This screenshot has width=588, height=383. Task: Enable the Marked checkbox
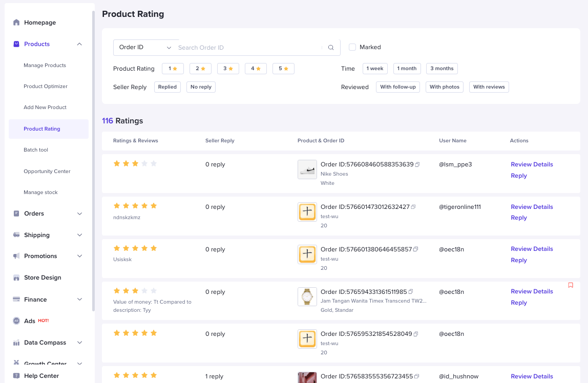352,47
